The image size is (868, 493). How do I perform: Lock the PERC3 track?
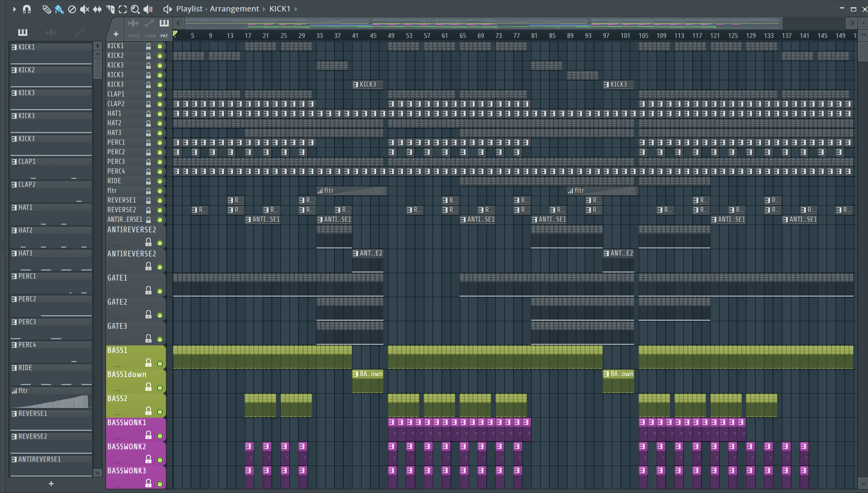(x=148, y=162)
